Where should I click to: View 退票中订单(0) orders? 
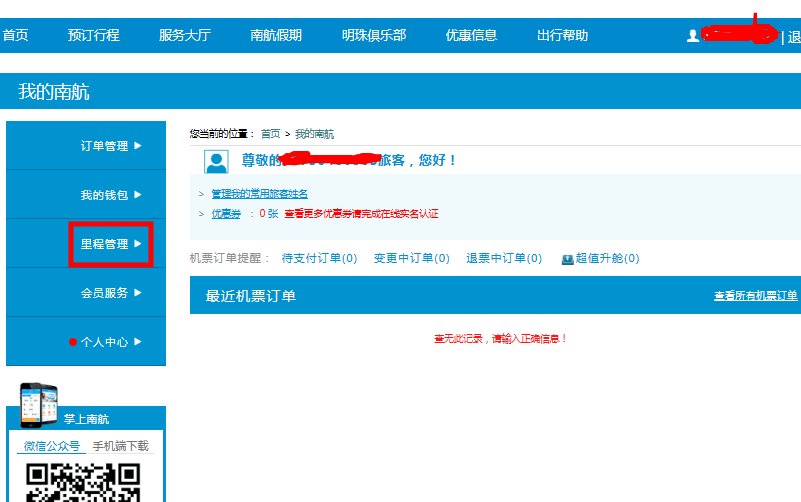(504, 258)
